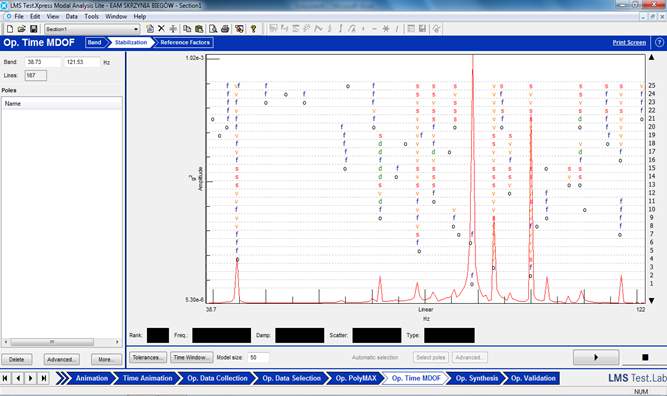Click the yellow help question mark icon
The height and width of the screenshot is (396, 667).
point(254,29)
